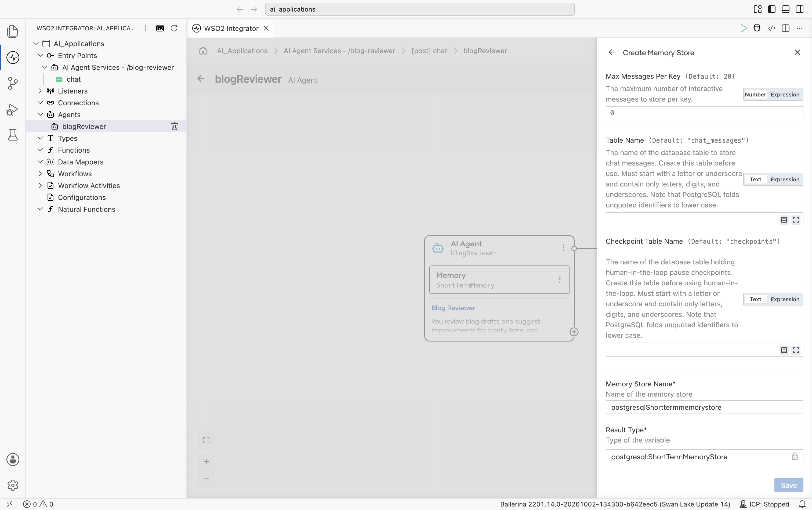
Task: Delete the blogReviewer agent via trash icon
Action: coord(174,126)
